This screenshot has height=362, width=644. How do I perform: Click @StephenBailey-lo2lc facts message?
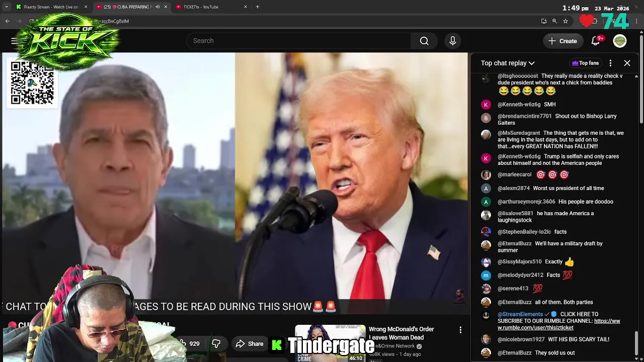[x=553, y=232]
